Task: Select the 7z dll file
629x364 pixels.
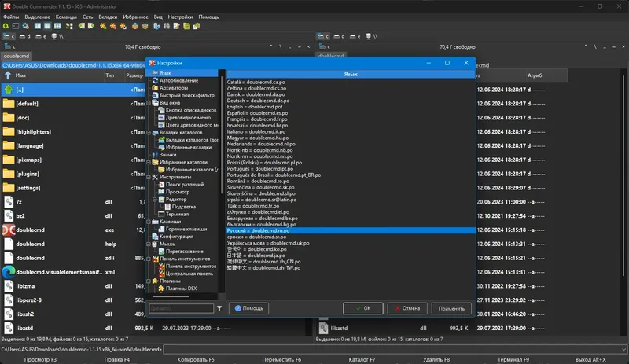Action: (72, 202)
